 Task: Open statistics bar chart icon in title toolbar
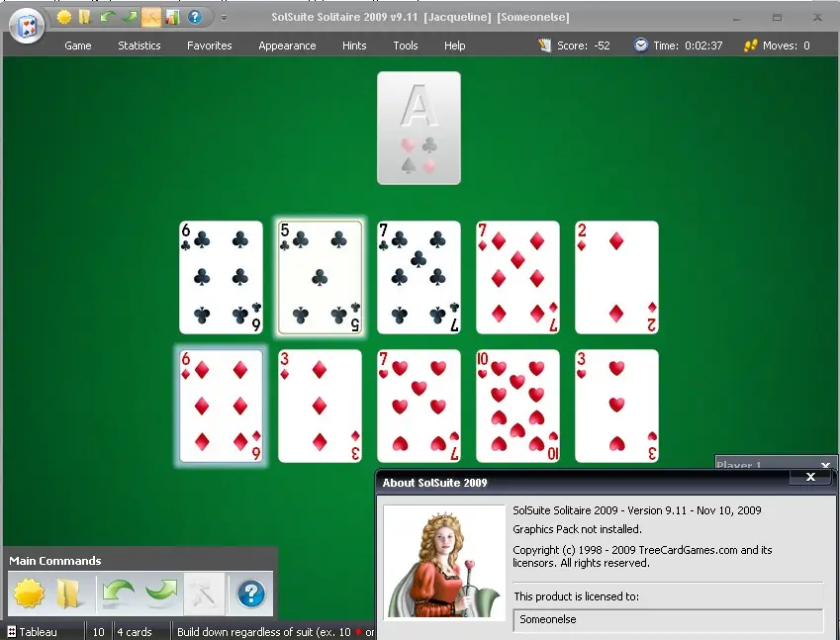click(172, 17)
